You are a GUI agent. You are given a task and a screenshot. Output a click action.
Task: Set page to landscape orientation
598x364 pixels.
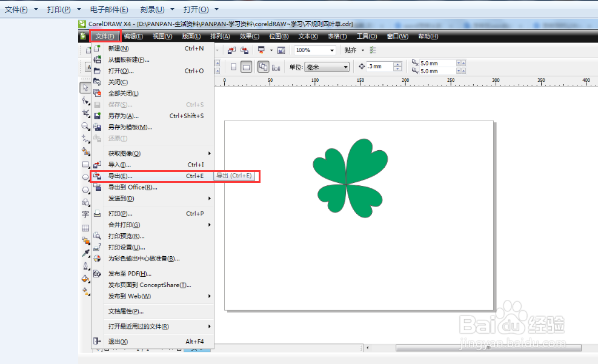click(247, 67)
